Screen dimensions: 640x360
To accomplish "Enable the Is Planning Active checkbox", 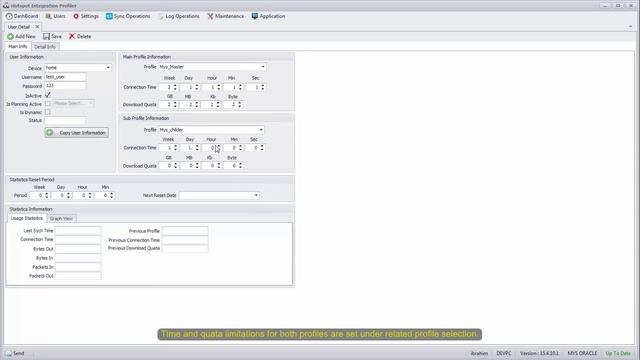I will 48,104.
